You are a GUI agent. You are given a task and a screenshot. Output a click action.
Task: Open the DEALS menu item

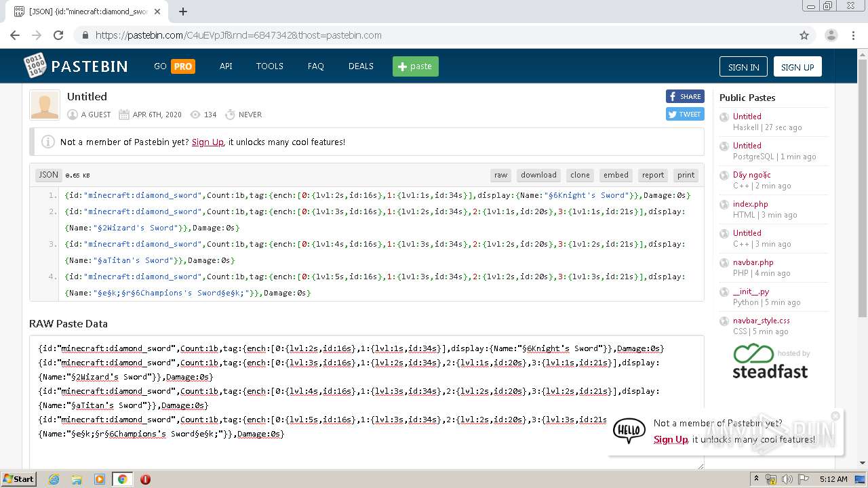click(x=361, y=66)
